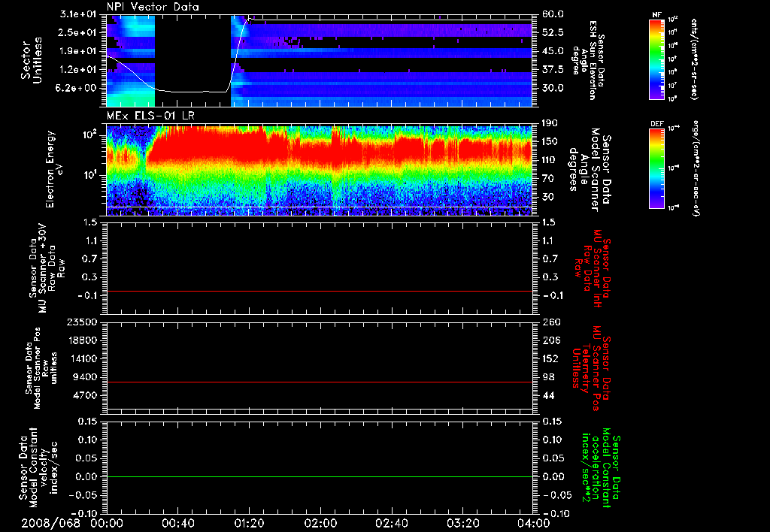Click the gray line in MU Scanner +30V panel
Viewport: 770px width, 532px height.
point(320,291)
